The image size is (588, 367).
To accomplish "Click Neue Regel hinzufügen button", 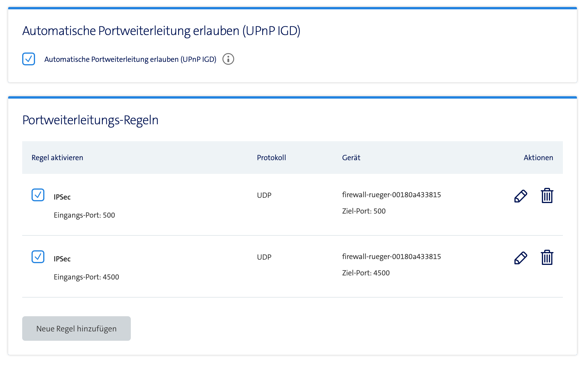I will 76,328.
